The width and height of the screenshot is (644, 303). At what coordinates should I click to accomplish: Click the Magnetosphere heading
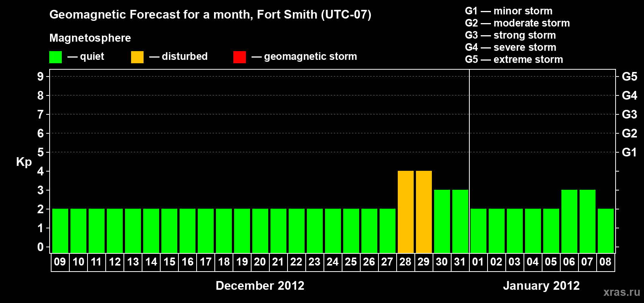pyautogui.click(x=90, y=38)
